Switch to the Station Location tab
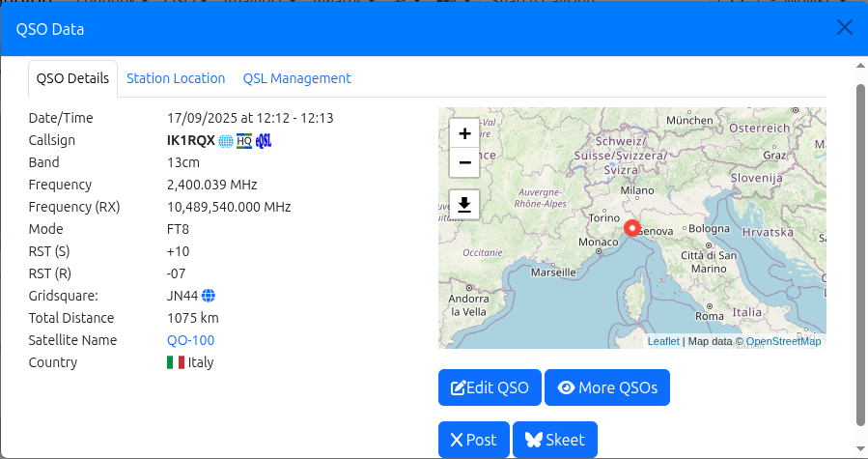This screenshot has width=868, height=459. click(x=176, y=78)
